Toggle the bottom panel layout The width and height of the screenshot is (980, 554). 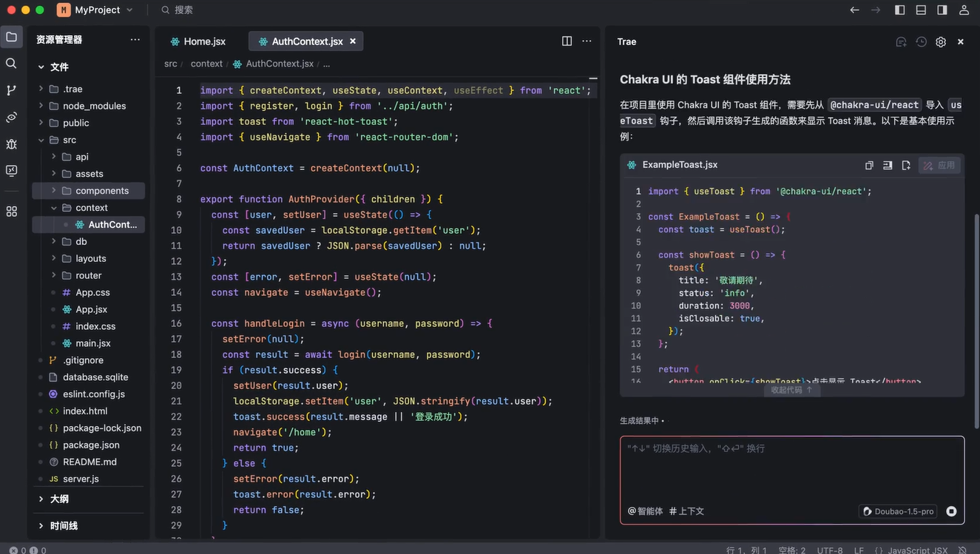point(921,10)
